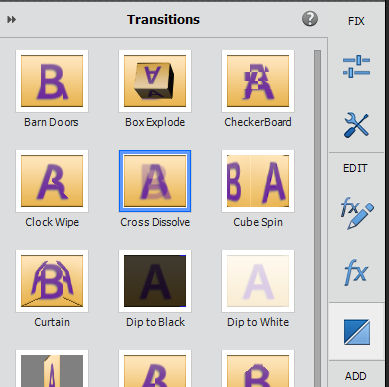
Task: Choose the Cube Spin transition
Action: coord(258,181)
